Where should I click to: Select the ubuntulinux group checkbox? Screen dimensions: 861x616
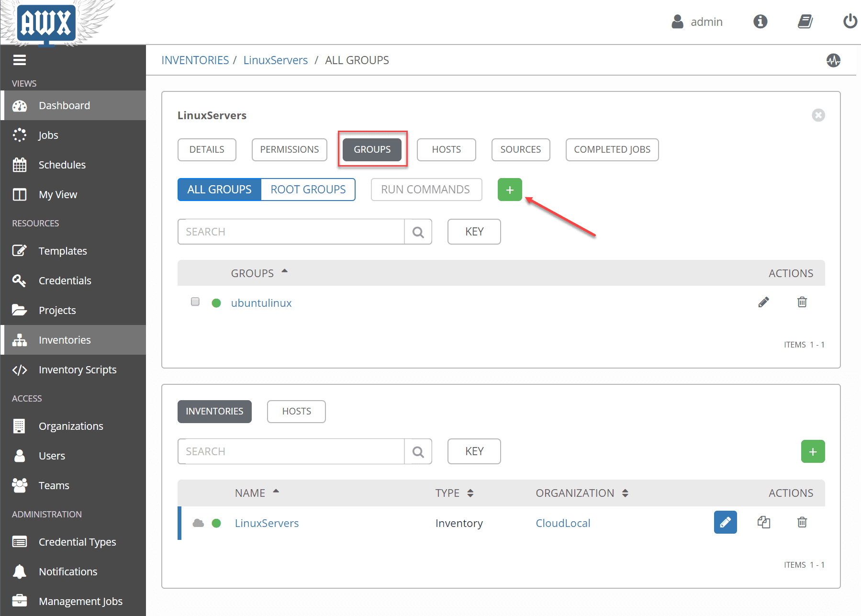coord(195,302)
